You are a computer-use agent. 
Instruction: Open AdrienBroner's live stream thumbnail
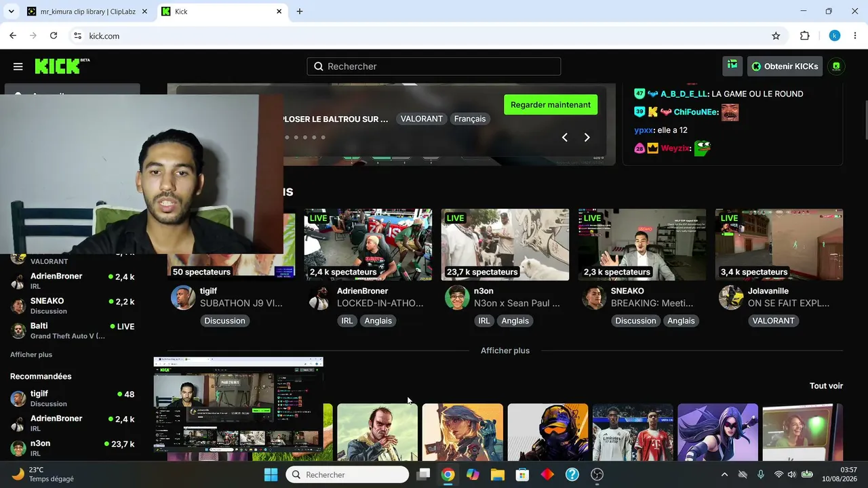pos(368,245)
